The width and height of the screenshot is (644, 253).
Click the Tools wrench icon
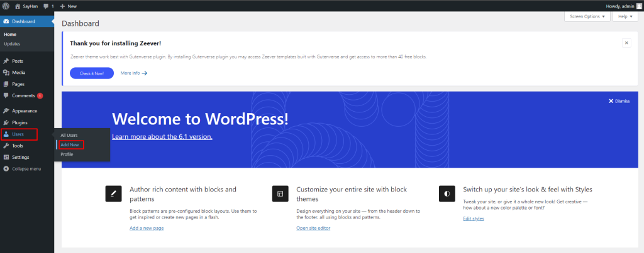click(6, 146)
